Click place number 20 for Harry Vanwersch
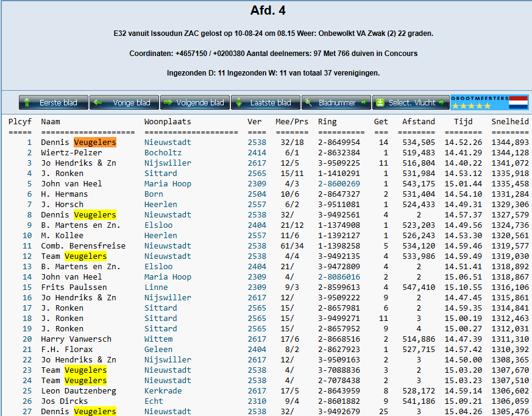This screenshot has width=532, height=416. tap(27, 339)
